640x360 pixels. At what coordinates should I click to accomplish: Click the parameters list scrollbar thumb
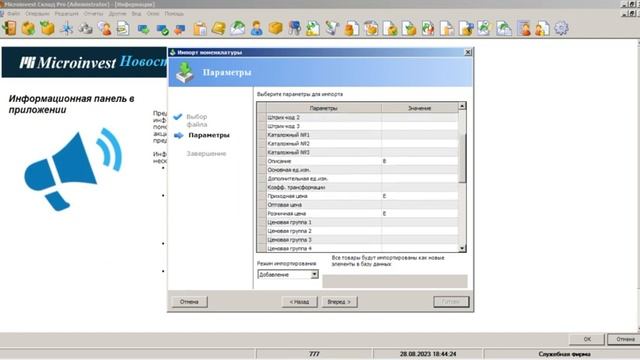pyautogui.click(x=462, y=158)
